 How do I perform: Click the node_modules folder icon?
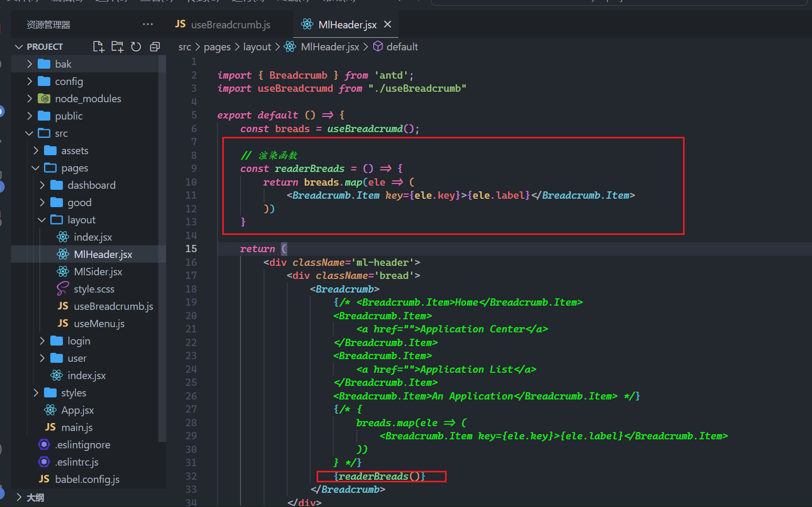(45, 99)
